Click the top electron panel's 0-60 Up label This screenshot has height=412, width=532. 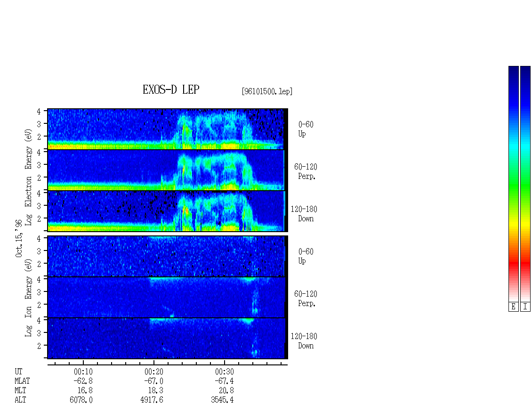[x=306, y=129]
